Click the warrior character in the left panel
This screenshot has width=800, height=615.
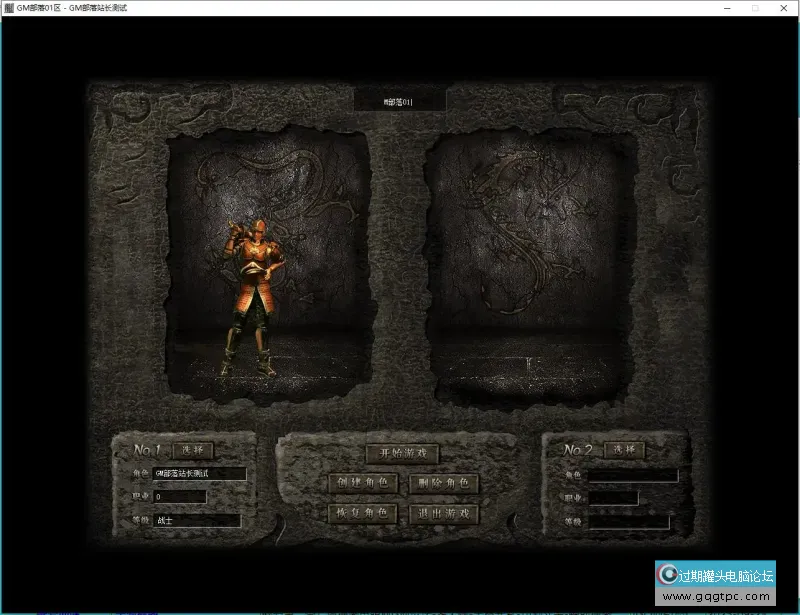tap(253, 299)
